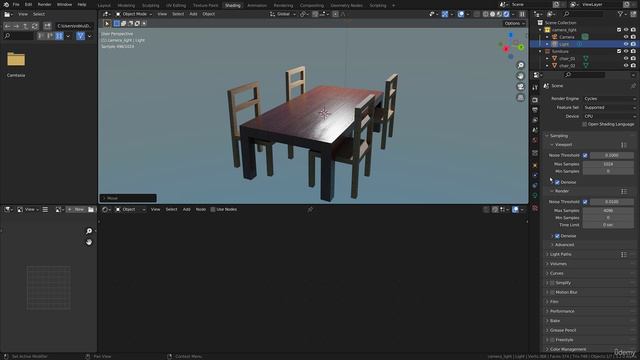640x360 pixels.
Task: Open the File menu
Action: coord(16,4)
